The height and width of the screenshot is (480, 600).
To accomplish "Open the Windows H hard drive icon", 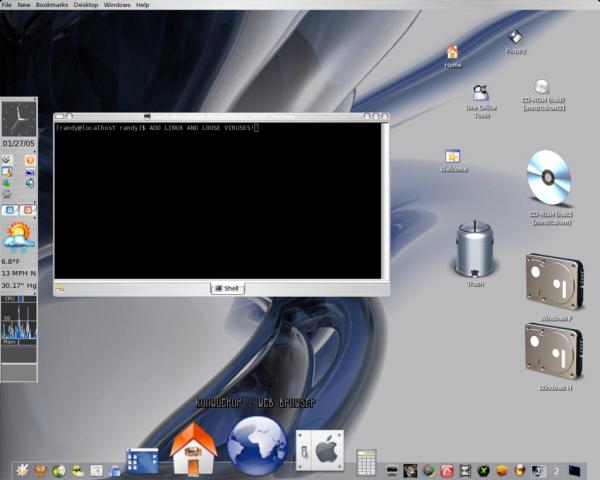I will [554, 351].
